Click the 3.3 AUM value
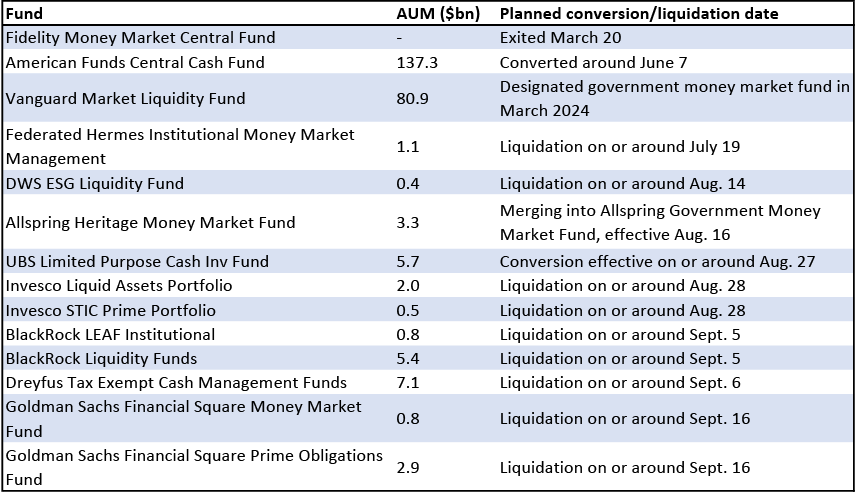This screenshot has height=493, width=856. pyautogui.click(x=408, y=222)
